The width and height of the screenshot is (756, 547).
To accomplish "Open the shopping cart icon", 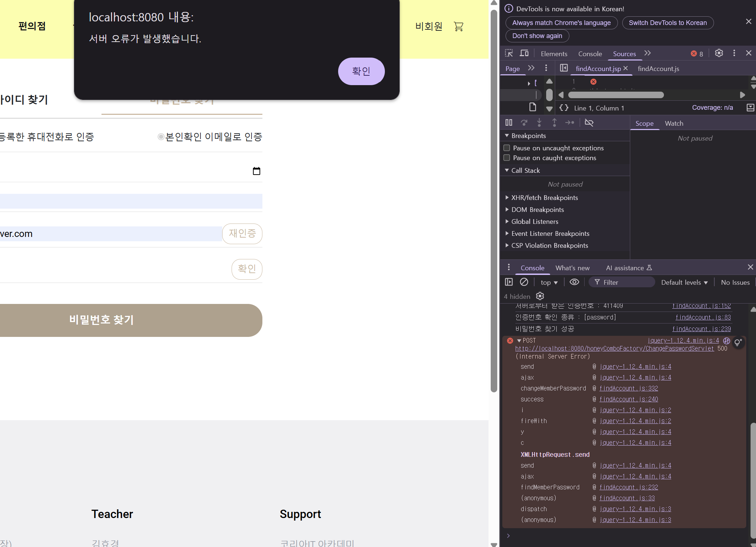I will [x=458, y=26].
